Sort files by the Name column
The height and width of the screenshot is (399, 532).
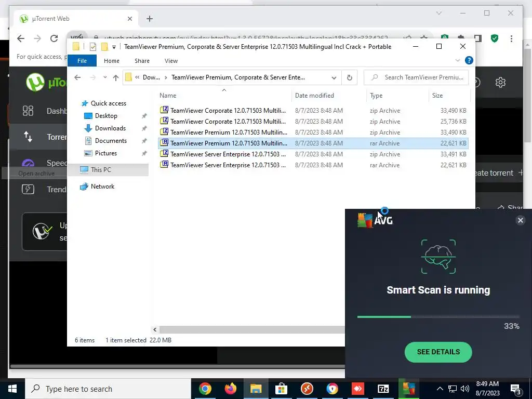pyautogui.click(x=224, y=96)
